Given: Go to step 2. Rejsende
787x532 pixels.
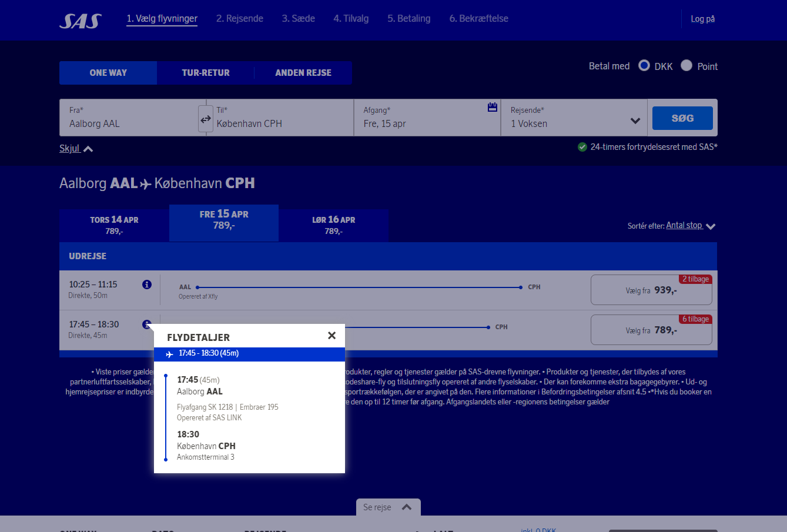Looking at the screenshot, I should 240,19.
